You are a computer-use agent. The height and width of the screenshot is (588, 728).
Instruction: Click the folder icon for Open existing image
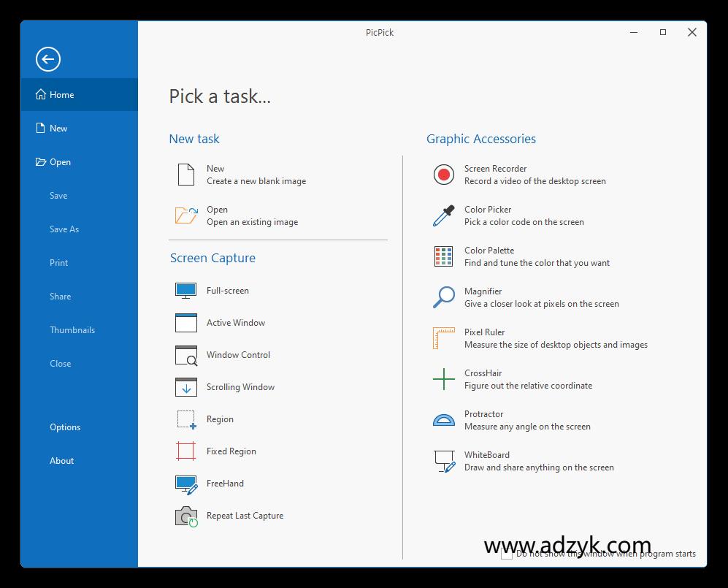point(186,215)
